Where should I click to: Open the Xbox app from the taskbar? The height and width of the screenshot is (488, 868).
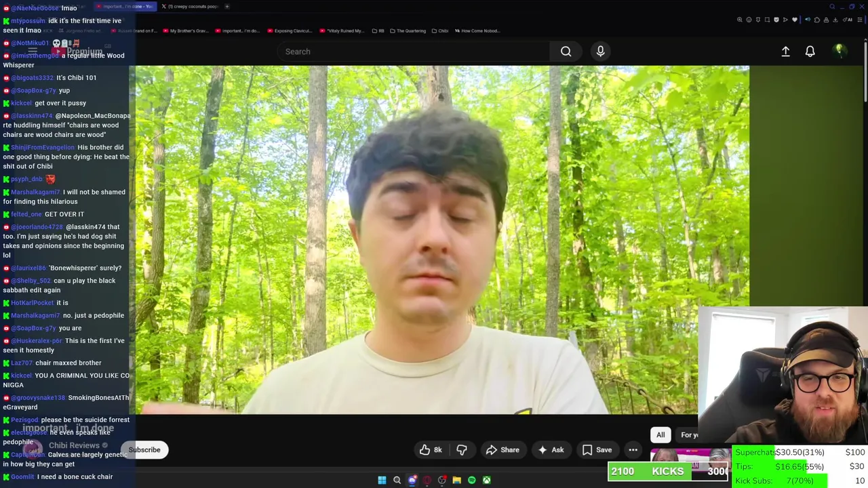point(486,481)
